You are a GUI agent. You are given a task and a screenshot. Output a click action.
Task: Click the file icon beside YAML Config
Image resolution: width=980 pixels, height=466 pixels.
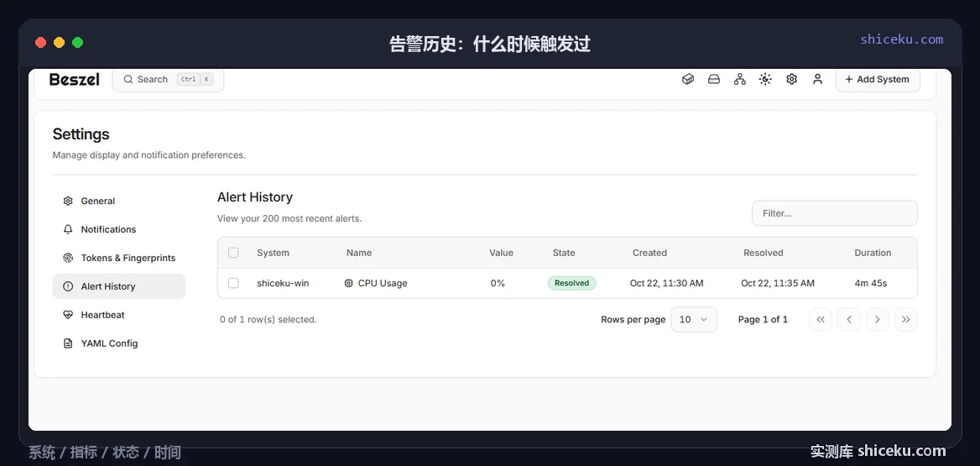68,343
